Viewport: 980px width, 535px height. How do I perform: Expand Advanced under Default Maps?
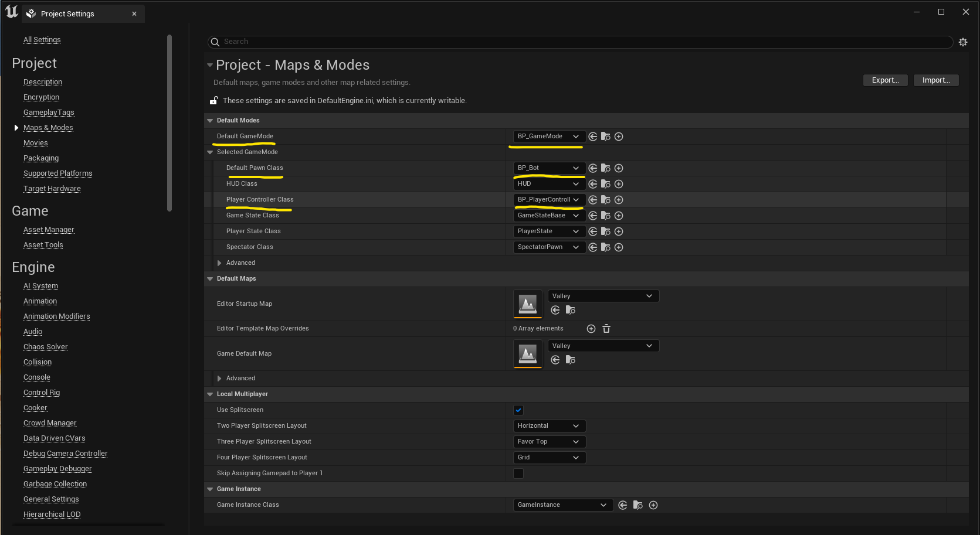pos(219,379)
